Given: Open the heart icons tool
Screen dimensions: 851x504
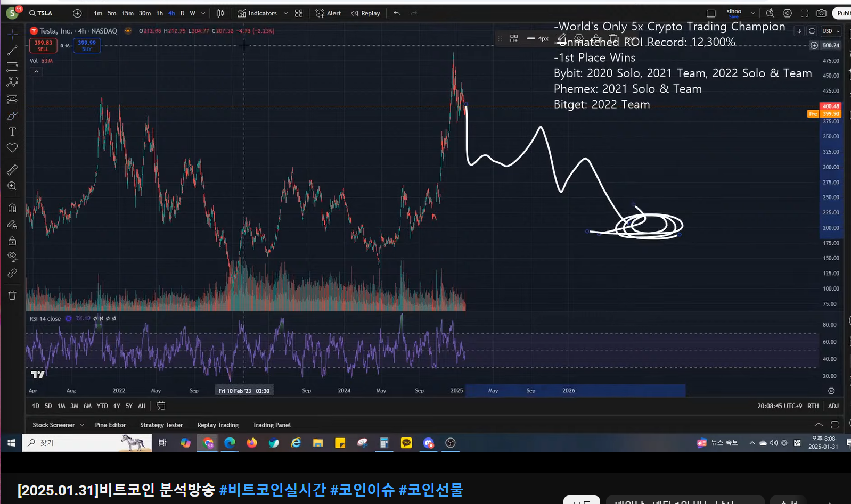Looking at the screenshot, I should click(x=12, y=147).
